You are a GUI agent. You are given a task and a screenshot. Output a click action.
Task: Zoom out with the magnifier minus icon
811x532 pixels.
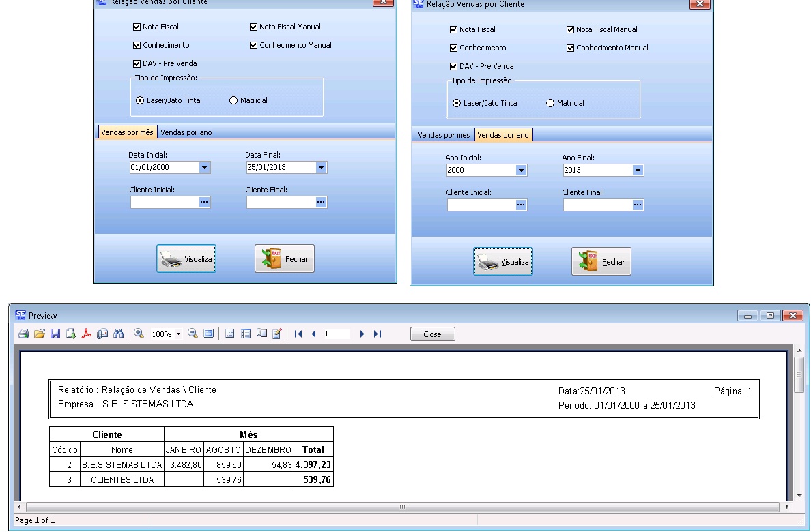193,334
